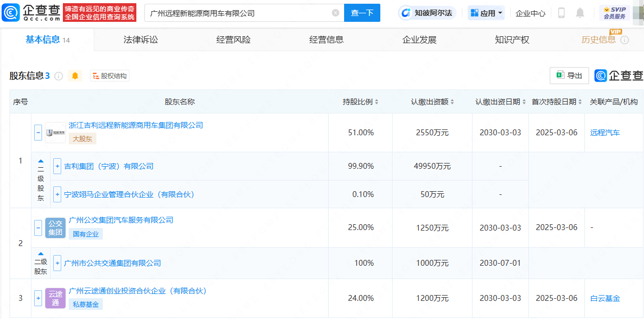Screen dimensions: 644x319
Task: Click the 知彼阿尔法 button
Action: (x=427, y=13)
